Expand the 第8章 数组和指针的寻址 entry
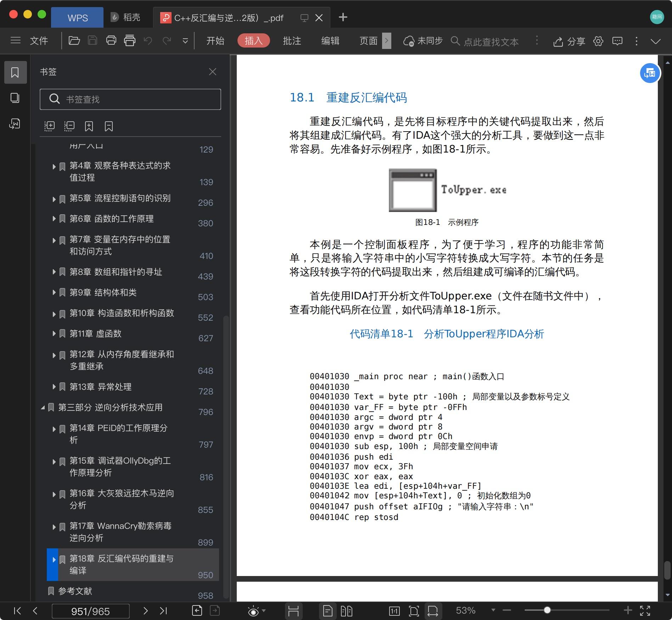 coord(54,272)
